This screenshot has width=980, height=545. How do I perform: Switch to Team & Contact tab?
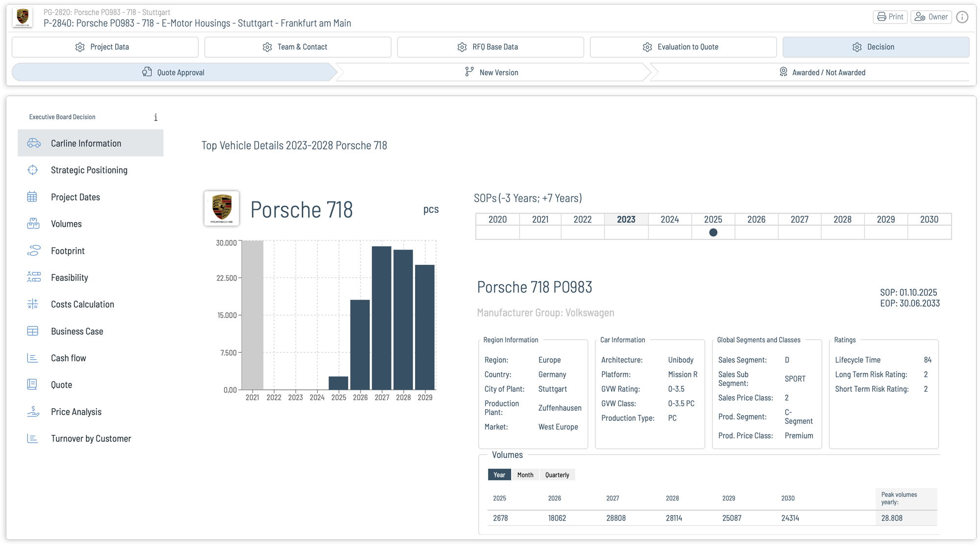click(297, 47)
